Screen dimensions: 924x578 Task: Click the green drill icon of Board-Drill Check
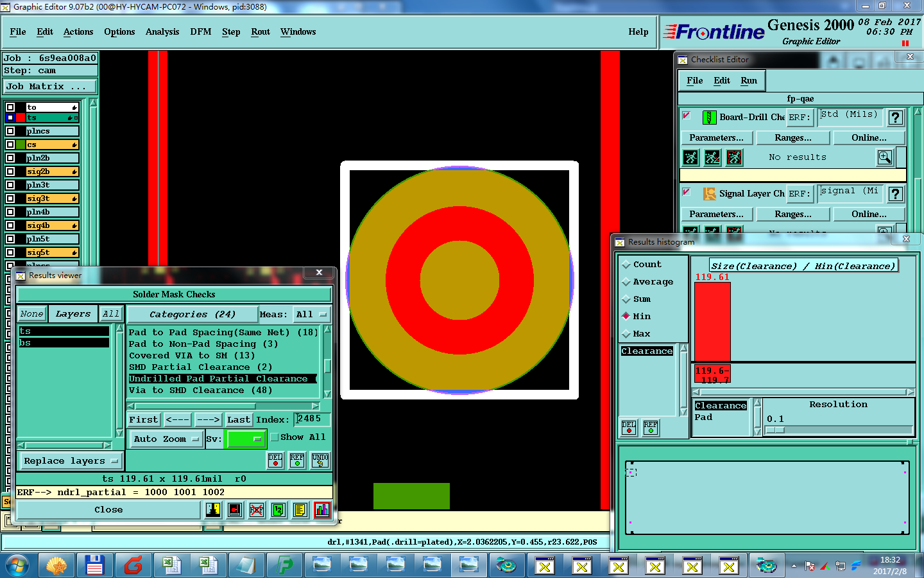point(709,118)
